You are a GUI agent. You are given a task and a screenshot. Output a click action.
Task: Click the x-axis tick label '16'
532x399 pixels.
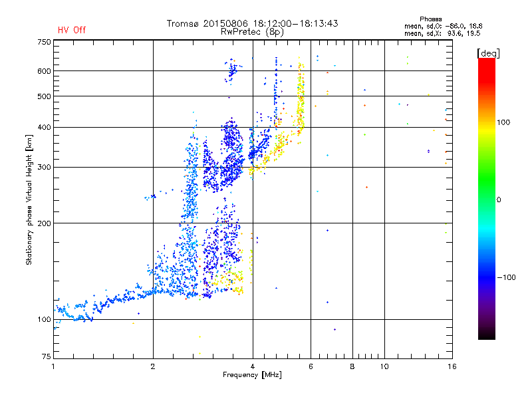[452, 366]
